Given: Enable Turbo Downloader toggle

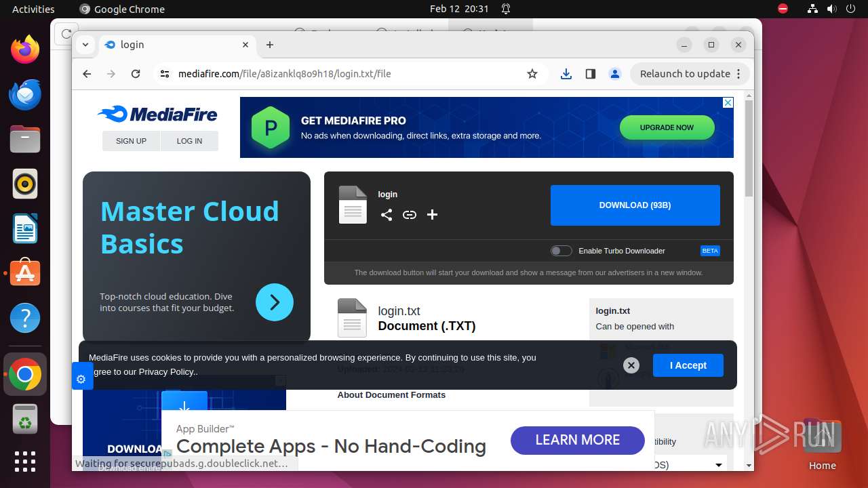Looking at the screenshot, I should click(x=561, y=251).
